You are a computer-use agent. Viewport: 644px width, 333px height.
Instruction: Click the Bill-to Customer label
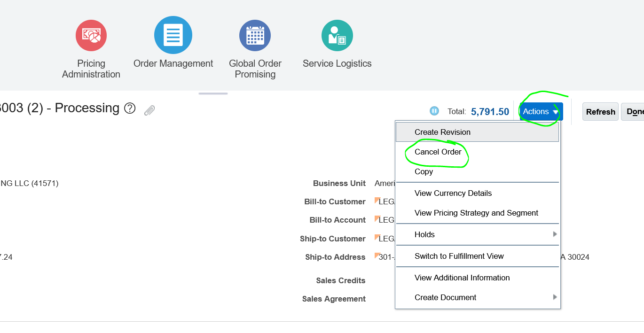[x=335, y=201]
